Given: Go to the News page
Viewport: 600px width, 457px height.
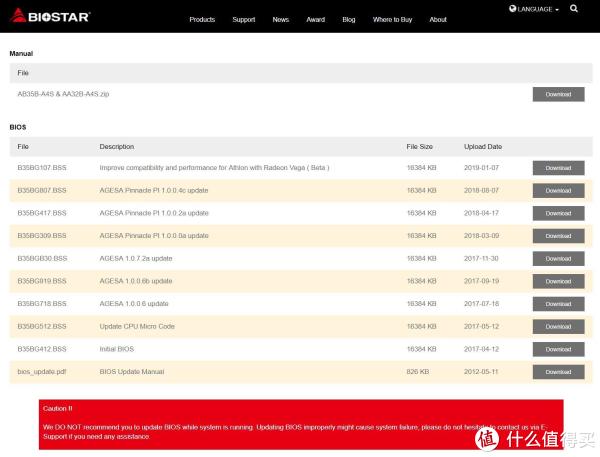Looking at the screenshot, I should (x=280, y=20).
